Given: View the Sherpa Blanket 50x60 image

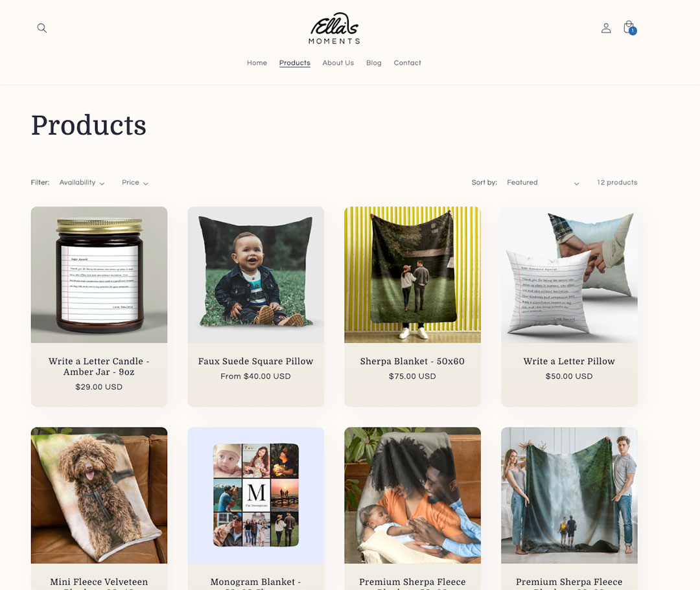Looking at the screenshot, I should 412,275.
